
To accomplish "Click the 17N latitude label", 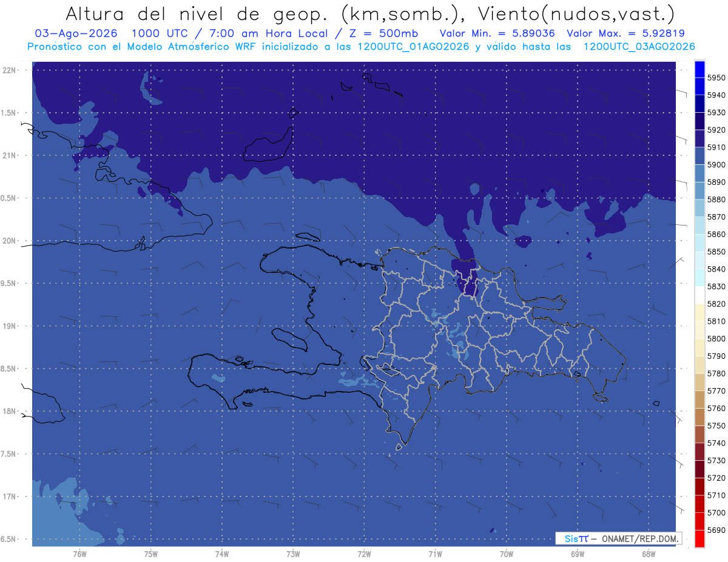I will point(9,497).
